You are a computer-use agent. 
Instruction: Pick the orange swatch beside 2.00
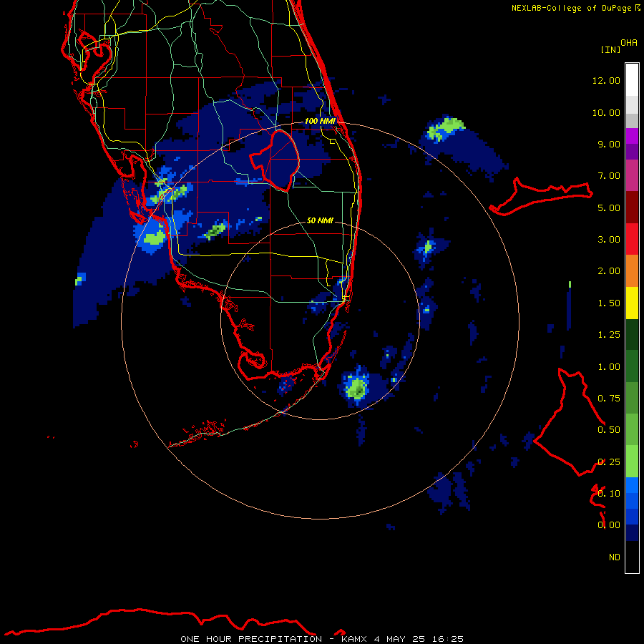632,271
